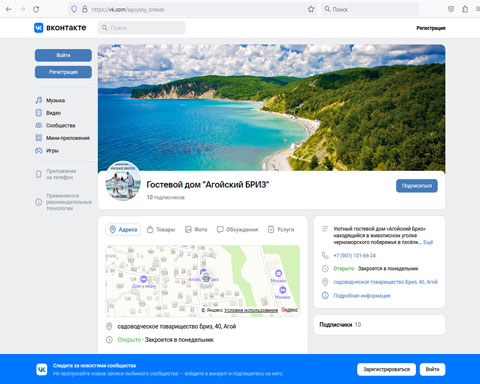The image size is (480, 384).
Task: Reload the page with refresh icon
Action: pos(36,9)
